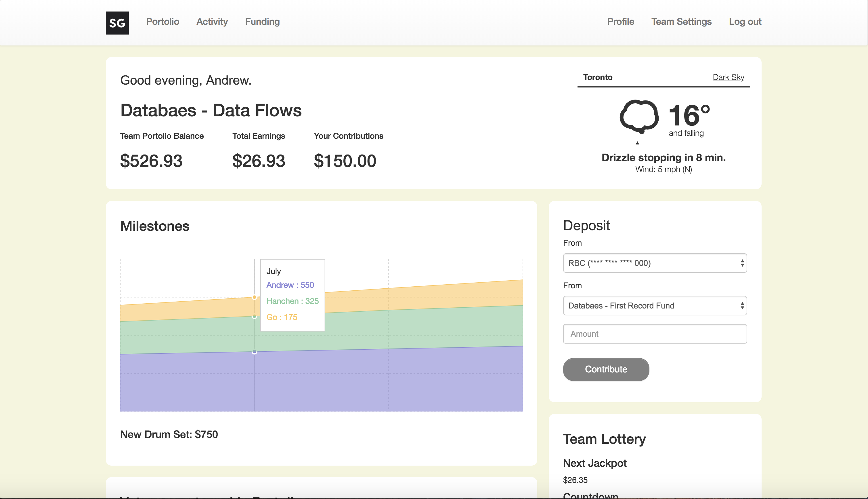Viewport: 868px width, 499px height.
Task: Click the cloud weather icon
Action: coord(638,116)
